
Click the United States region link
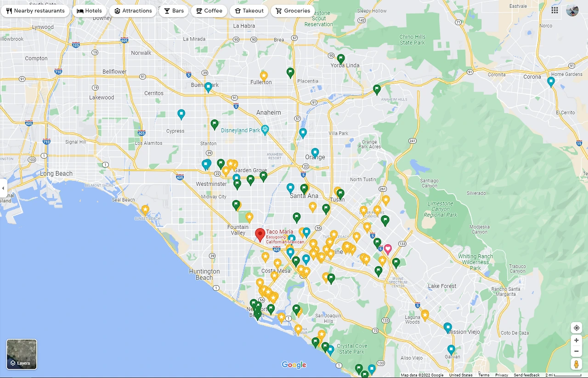pos(461,375)
